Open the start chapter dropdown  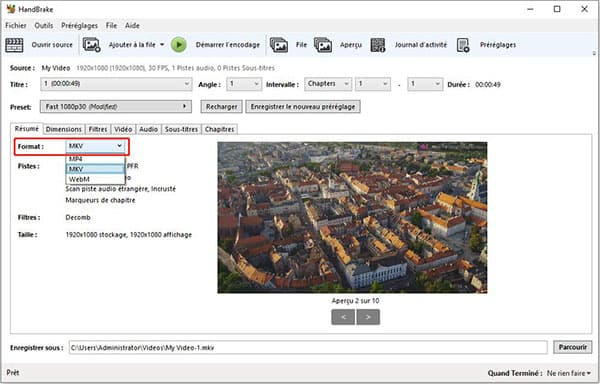pyautogui.click(x=373, y=84)
